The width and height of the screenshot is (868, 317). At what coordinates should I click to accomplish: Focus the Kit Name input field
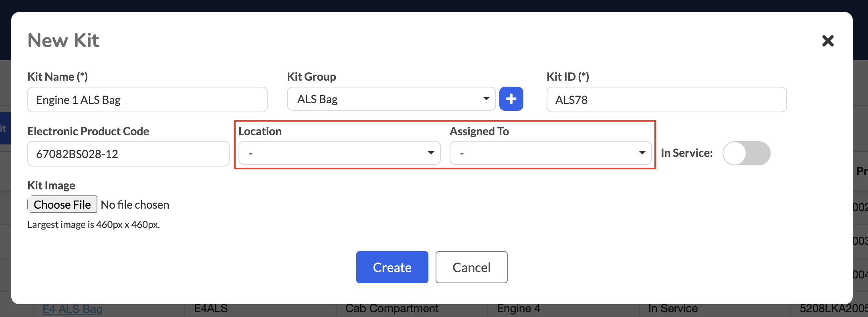click(x=147, y=100)
